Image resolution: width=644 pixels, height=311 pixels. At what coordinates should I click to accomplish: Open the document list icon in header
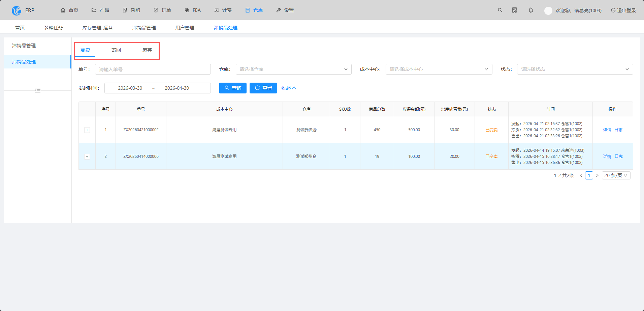515,10
